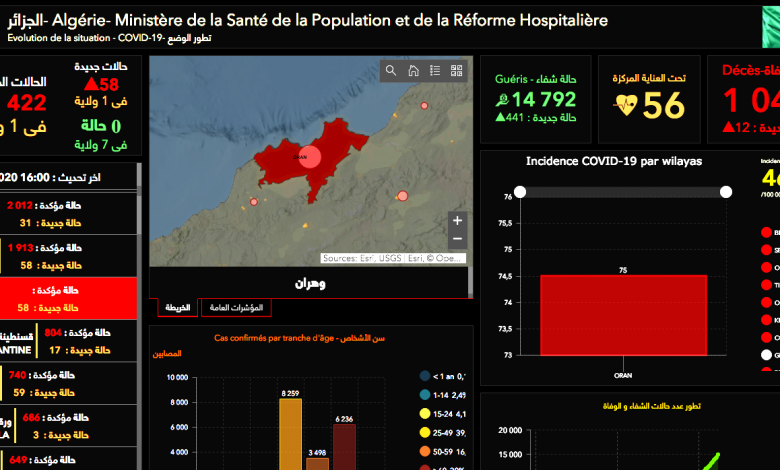Switch to the المؤشرات العامة tab
The image size is (780, 470).
[236, 307]
